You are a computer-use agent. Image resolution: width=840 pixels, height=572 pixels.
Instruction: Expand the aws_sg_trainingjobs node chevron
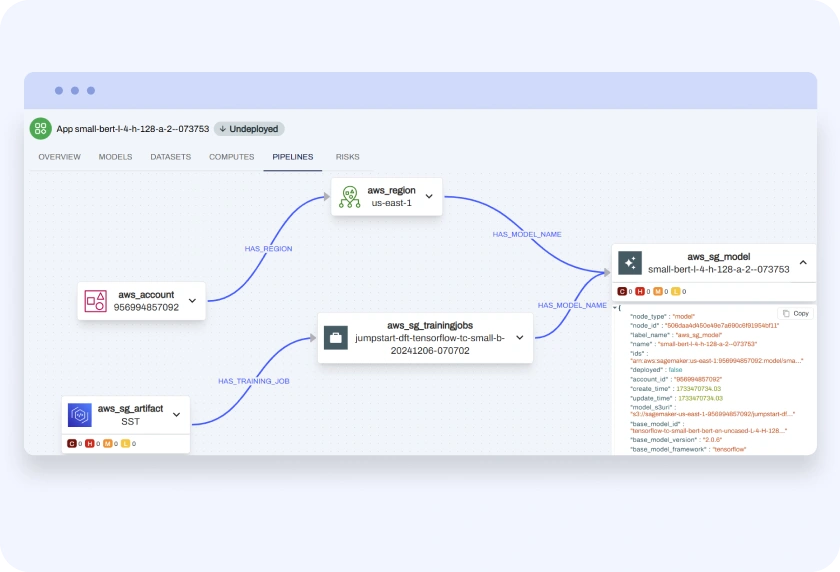coord(520,338)
